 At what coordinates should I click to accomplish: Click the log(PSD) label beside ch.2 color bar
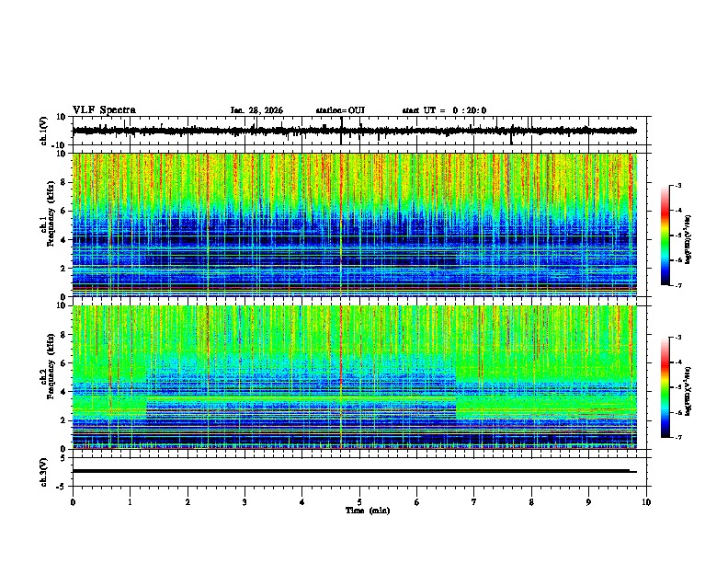pyautogui.click(x=688, y=391)
